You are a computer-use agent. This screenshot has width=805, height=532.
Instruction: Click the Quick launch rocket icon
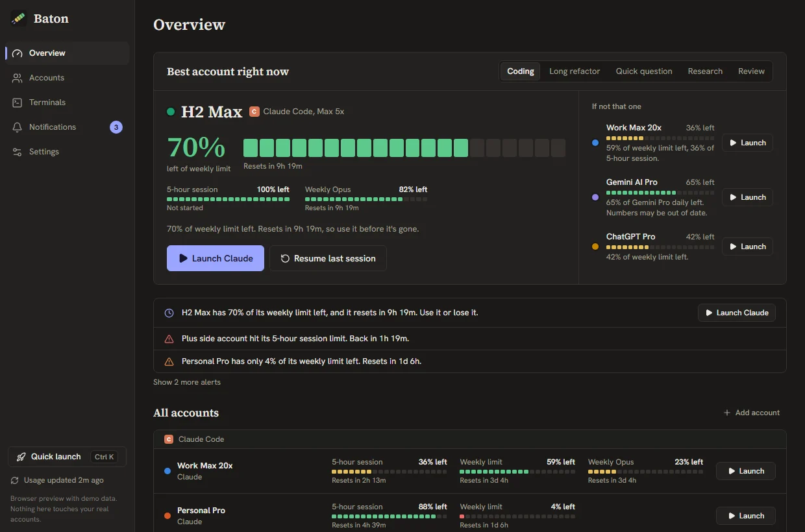pyautogui.click(x=21, y=457)
